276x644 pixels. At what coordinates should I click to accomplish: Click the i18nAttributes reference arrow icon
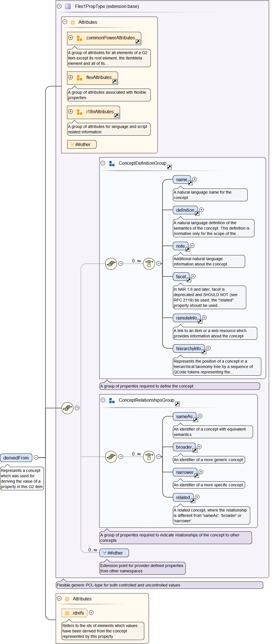116,115
